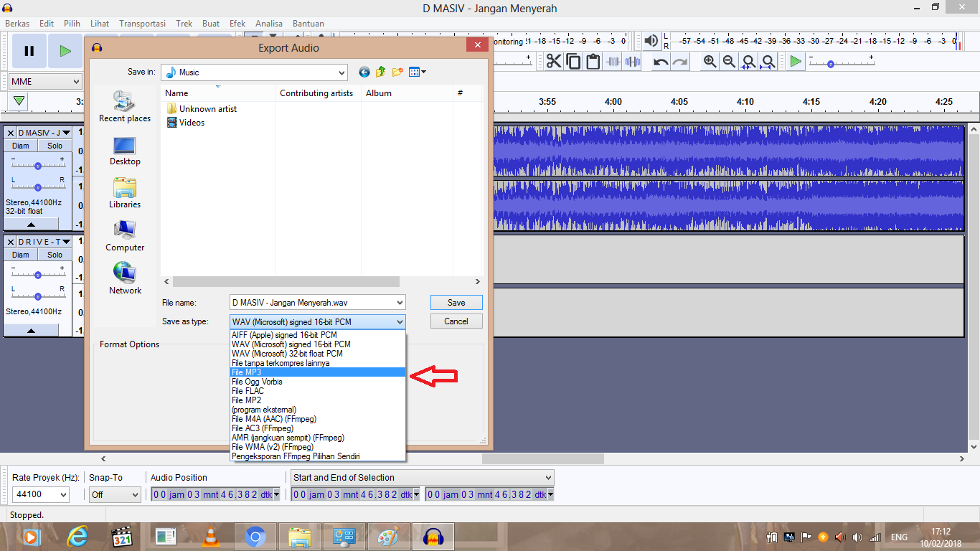This screenshot has width=980, height=551.
Task: Open Libraries in the dialog sidebar
Action: 125,194
